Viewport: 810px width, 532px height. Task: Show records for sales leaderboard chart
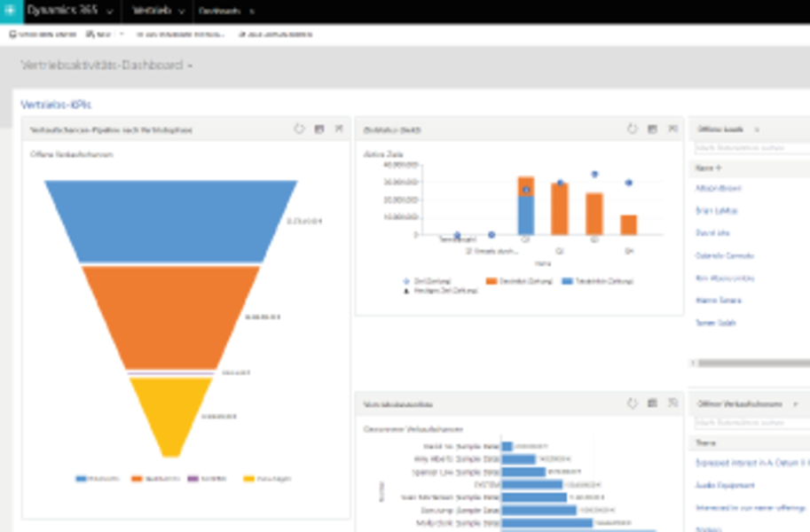pos(652,403)
